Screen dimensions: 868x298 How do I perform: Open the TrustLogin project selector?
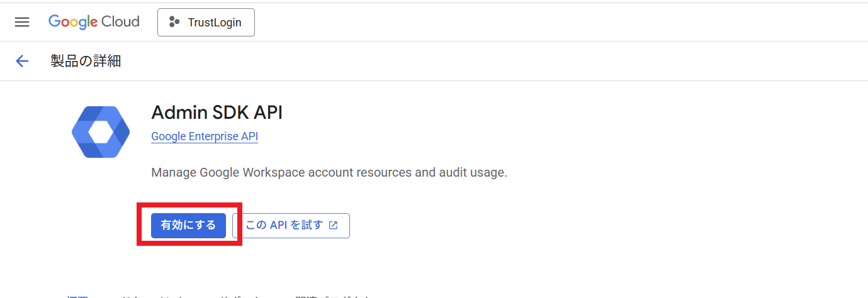coord(206,22)
